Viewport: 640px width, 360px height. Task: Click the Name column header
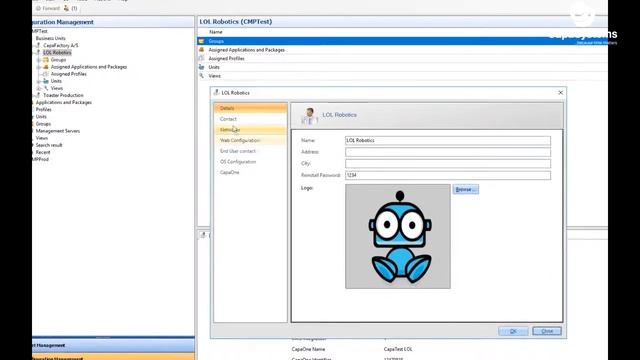(x=216, y=32)
